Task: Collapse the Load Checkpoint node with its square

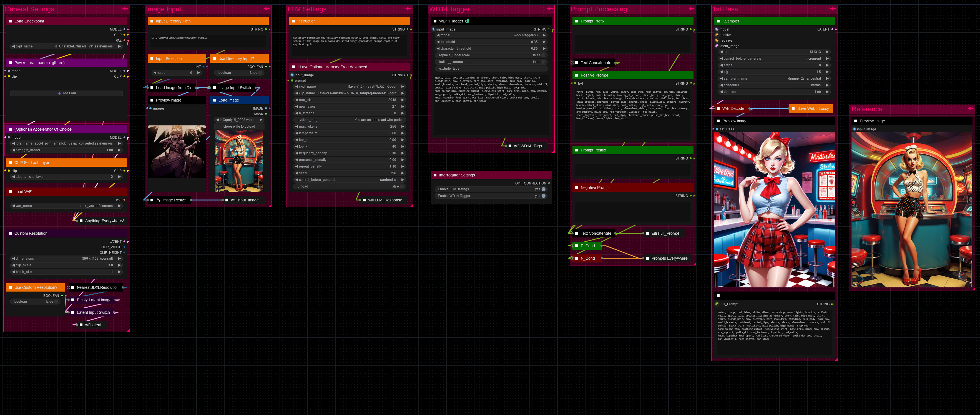Action: point(10,21)
